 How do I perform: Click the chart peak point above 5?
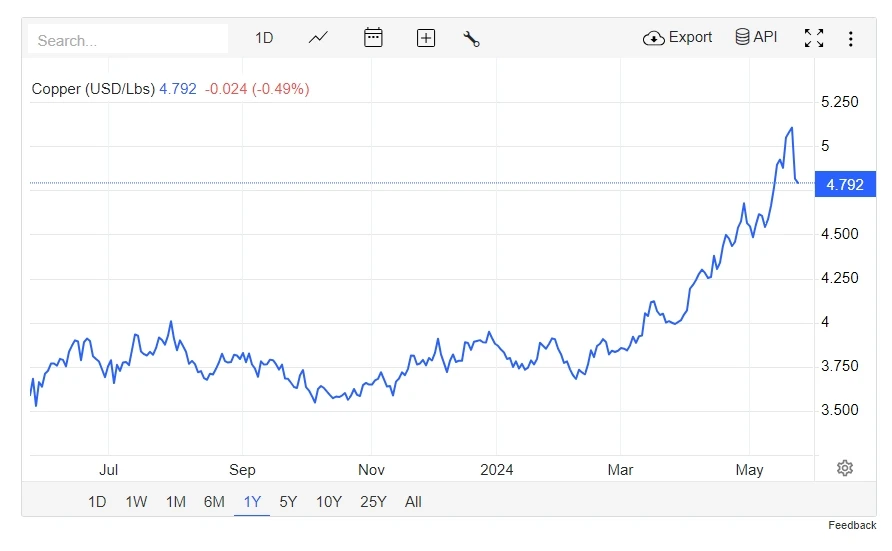791,129
